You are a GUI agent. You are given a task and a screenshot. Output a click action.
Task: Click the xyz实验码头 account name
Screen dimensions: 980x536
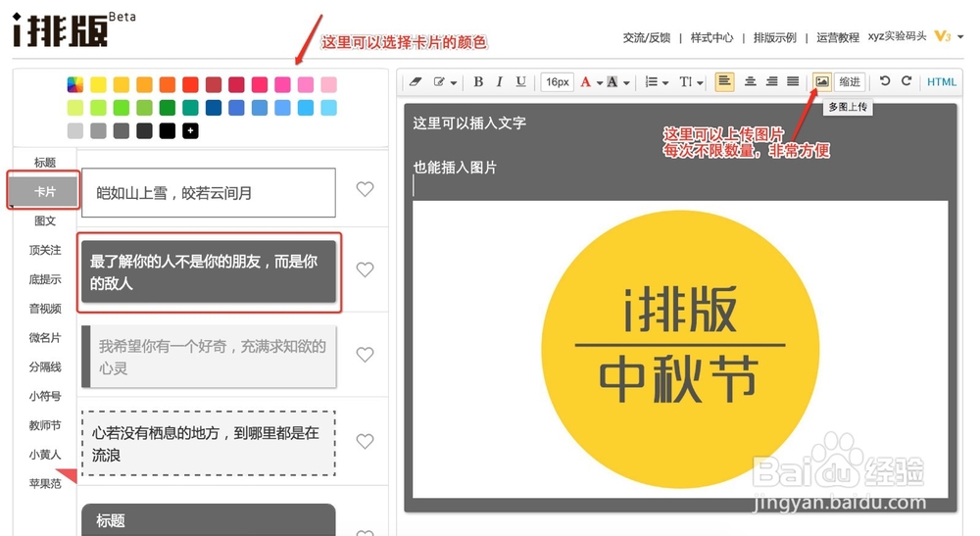897,36
